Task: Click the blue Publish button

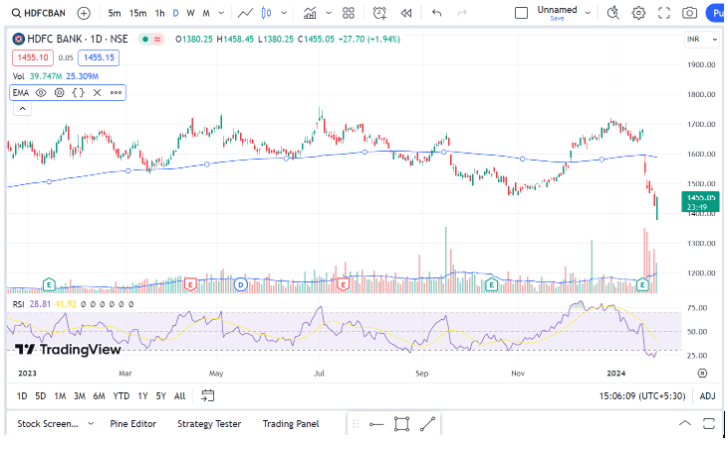Action: pos(716,13)
